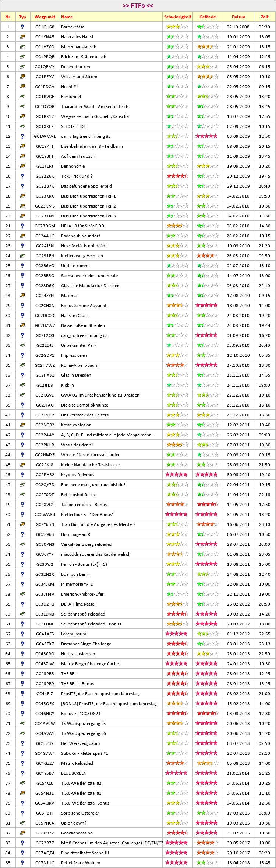Click the cache type icon for Münzenaustausch
This screenshot has width=276, height=868.
22,47
